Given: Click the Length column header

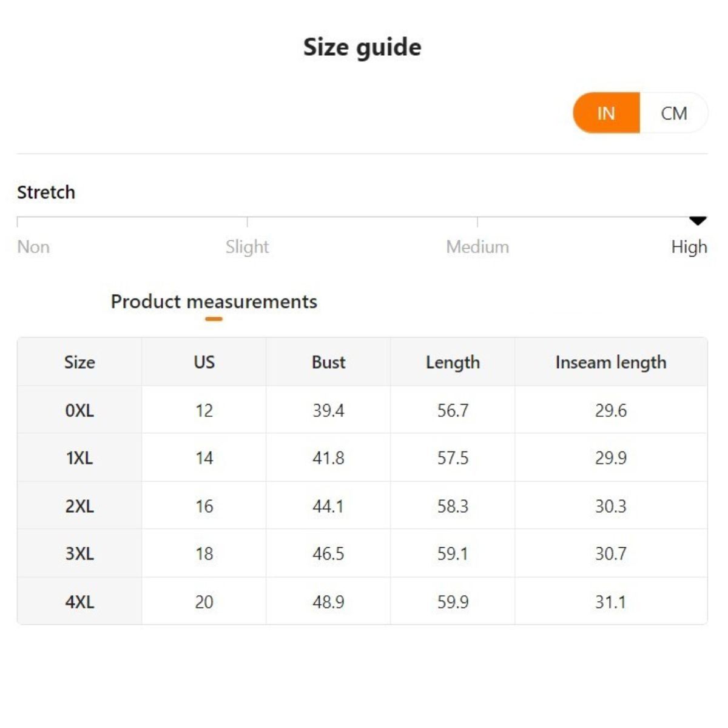Looking at the screenshot, I should [453, 362].
